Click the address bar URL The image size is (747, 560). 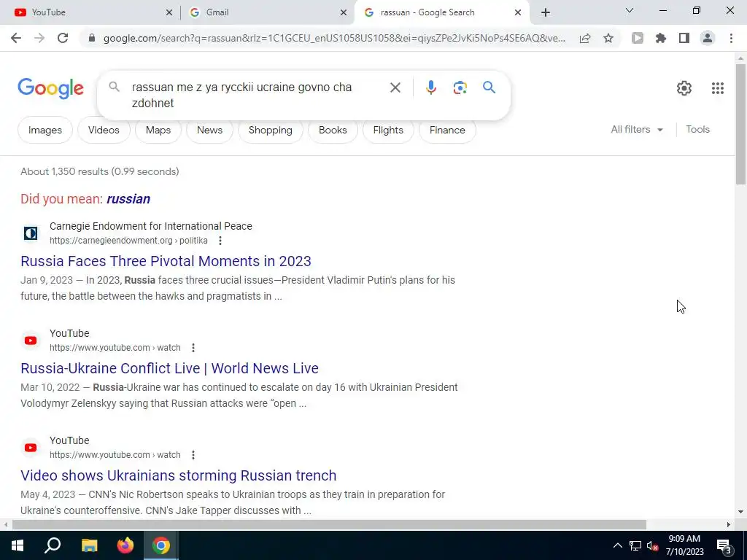(334, 38)
